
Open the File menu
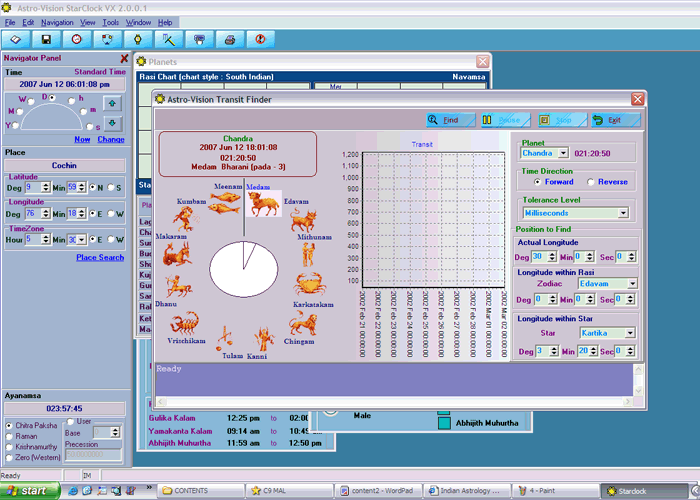(10, 22)
